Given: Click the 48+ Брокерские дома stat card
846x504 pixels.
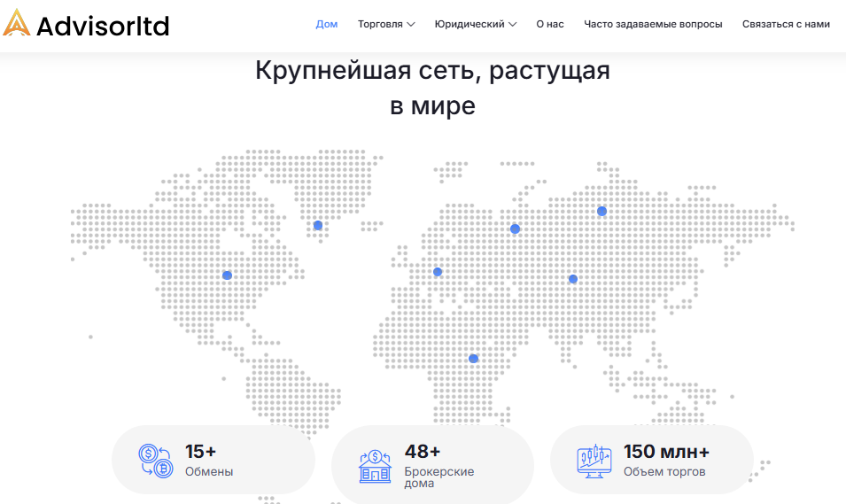Looking at the screenshot, I should 432,461.
